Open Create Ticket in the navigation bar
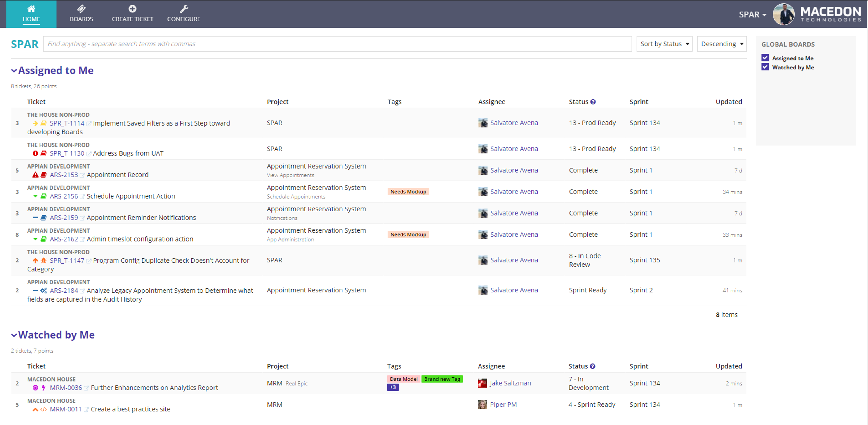 coord(132,14)
